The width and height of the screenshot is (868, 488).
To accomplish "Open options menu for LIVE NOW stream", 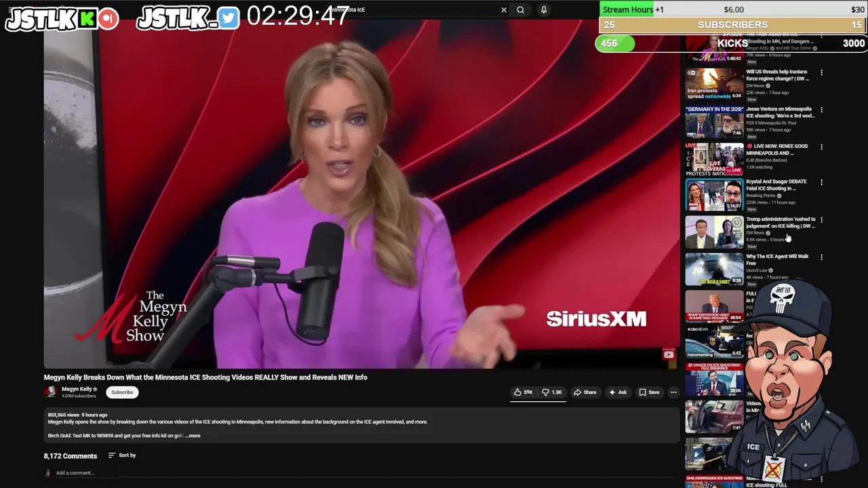I will [821, 147].
